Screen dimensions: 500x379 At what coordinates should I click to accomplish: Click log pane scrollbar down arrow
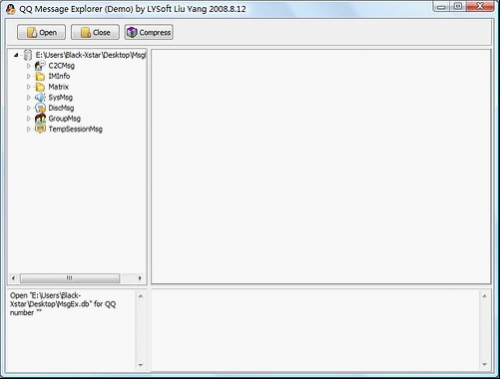[x=140, y=365]
